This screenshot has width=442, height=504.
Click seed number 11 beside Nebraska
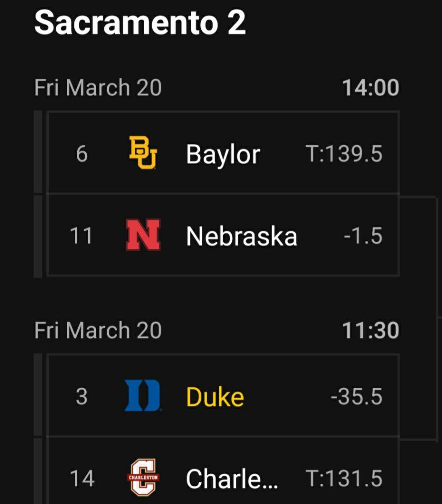pyautogui.click(x=81, y=236)
